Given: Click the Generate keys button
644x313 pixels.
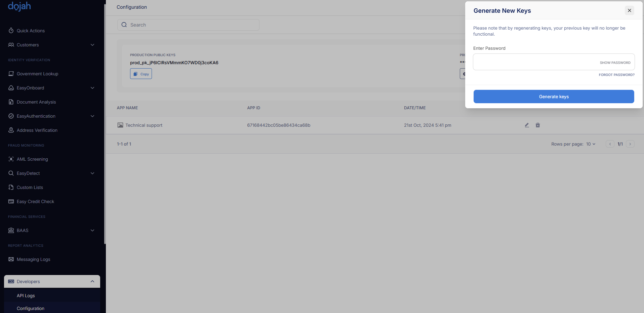Looking at the screenshot, I should (x=554, y=96).
